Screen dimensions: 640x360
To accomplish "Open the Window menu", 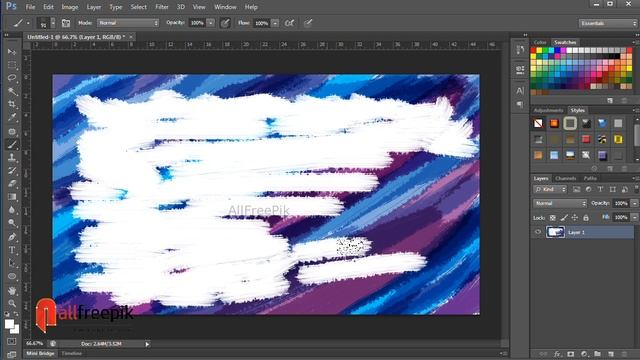I will (x=225, y=7).
